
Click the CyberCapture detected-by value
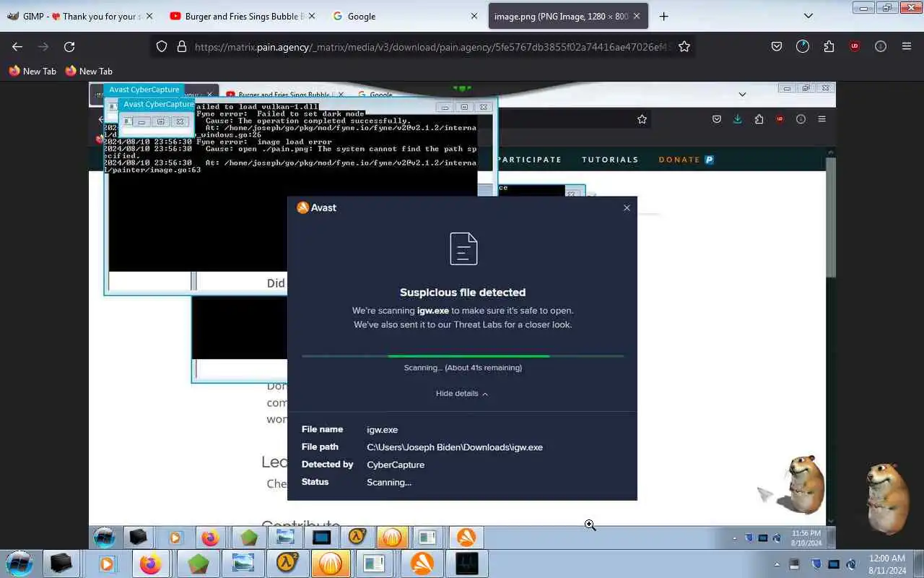coord(396,465)
